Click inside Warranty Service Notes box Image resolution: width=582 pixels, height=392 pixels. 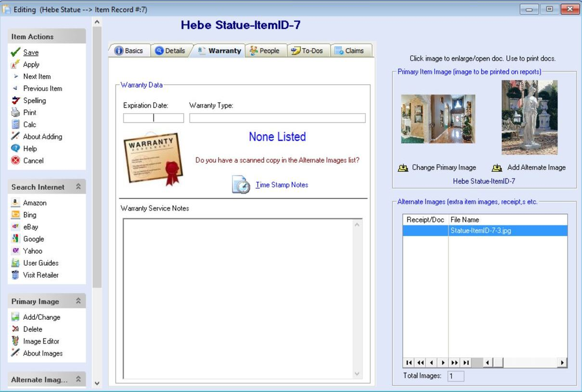(242, 299)
